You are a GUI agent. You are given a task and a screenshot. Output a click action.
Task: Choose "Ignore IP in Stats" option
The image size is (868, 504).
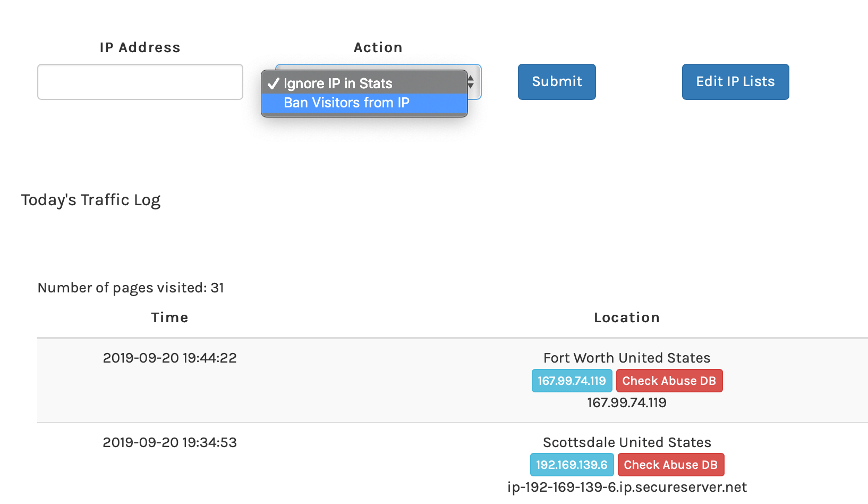(x=338, y=83)
